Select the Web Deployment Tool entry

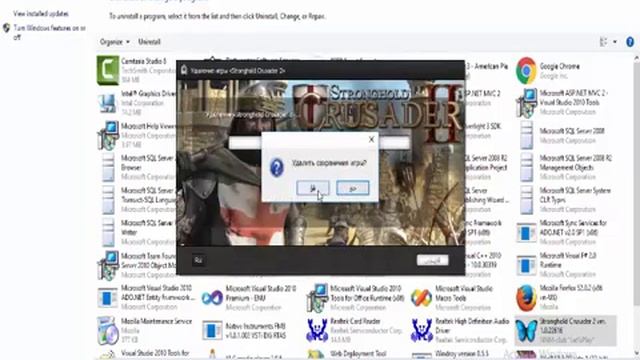click(358, 353)
